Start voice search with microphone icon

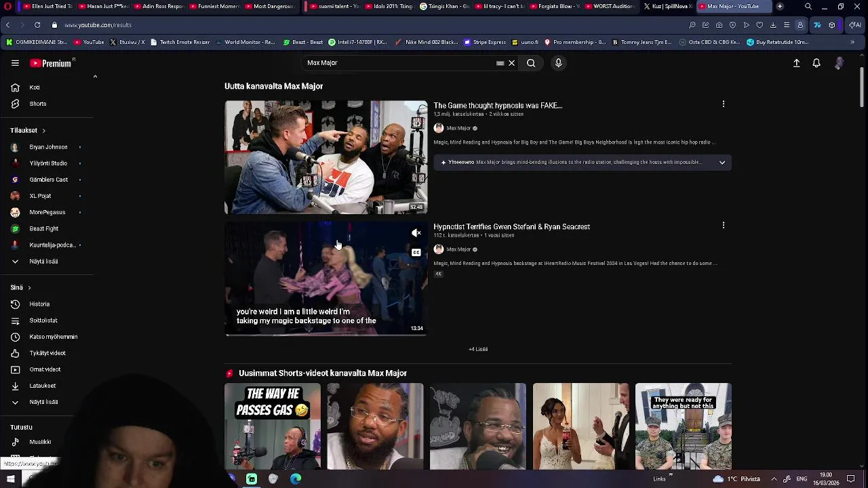click(558, 63)
